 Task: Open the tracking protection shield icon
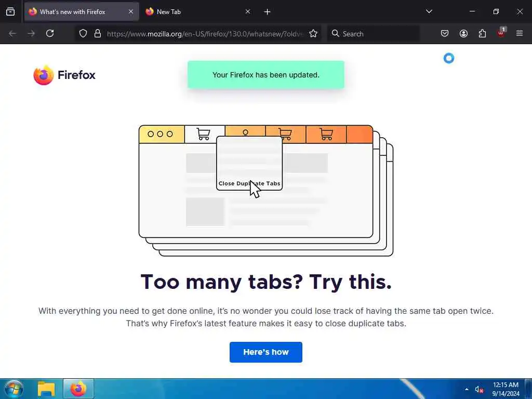tap(83, 34)
